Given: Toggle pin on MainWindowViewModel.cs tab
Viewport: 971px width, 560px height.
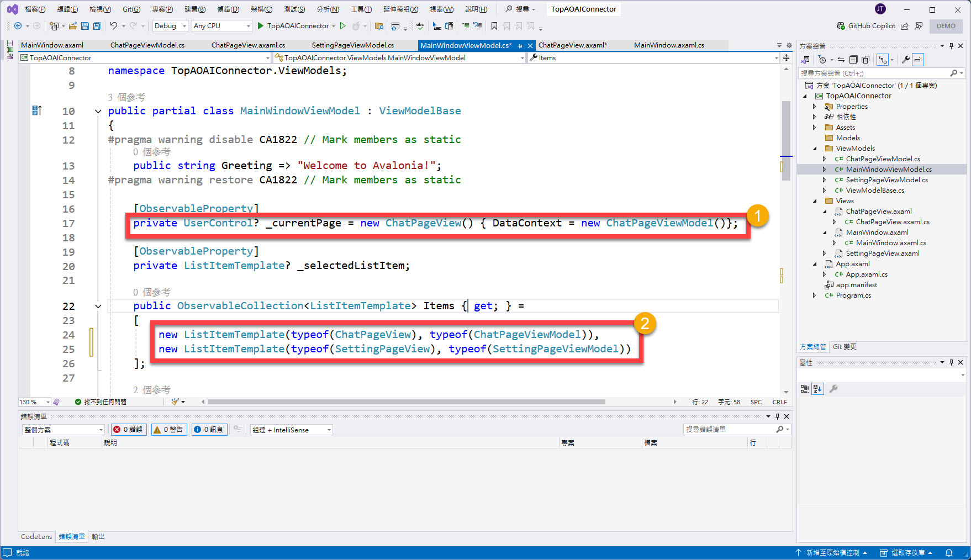Looking at the screenshot, I should 520,46.
